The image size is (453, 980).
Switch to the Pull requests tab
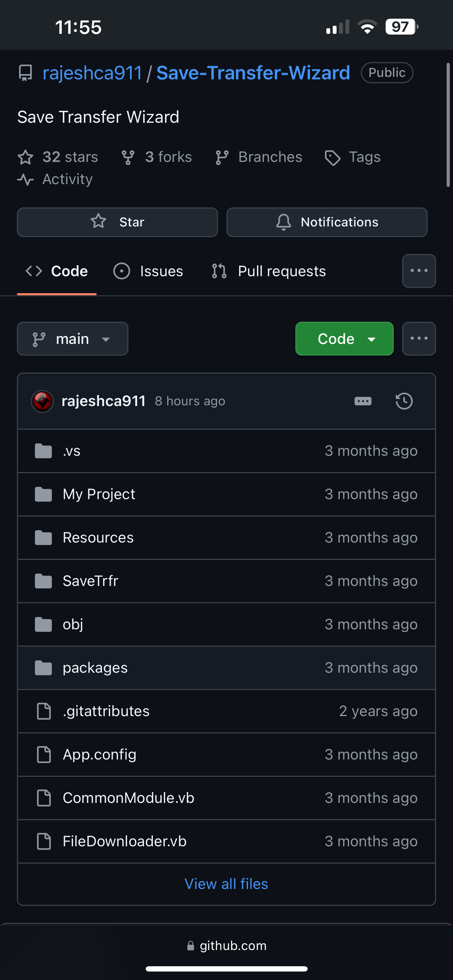point(268,271)
